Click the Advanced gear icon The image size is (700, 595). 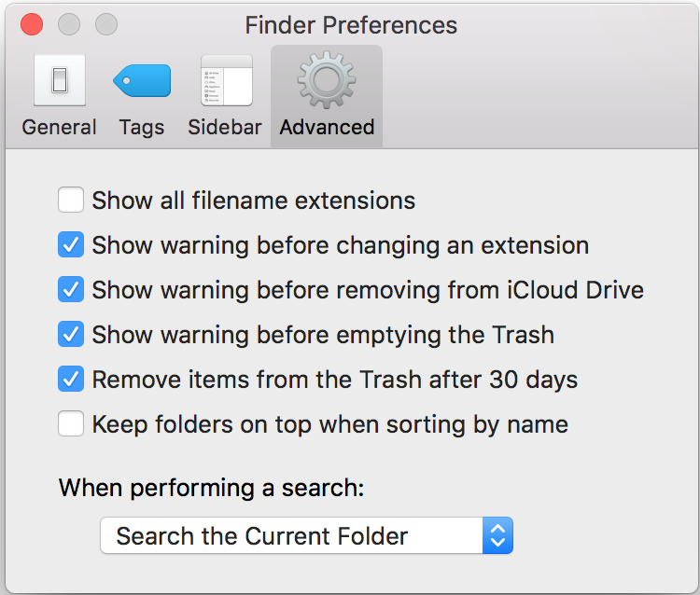tap(326, 81)
